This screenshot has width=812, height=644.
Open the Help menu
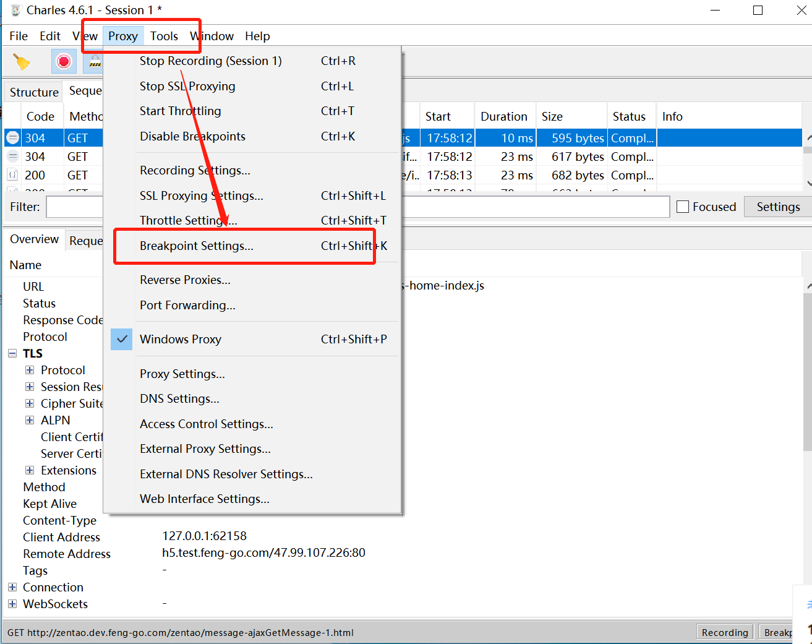tap(257, 36)
